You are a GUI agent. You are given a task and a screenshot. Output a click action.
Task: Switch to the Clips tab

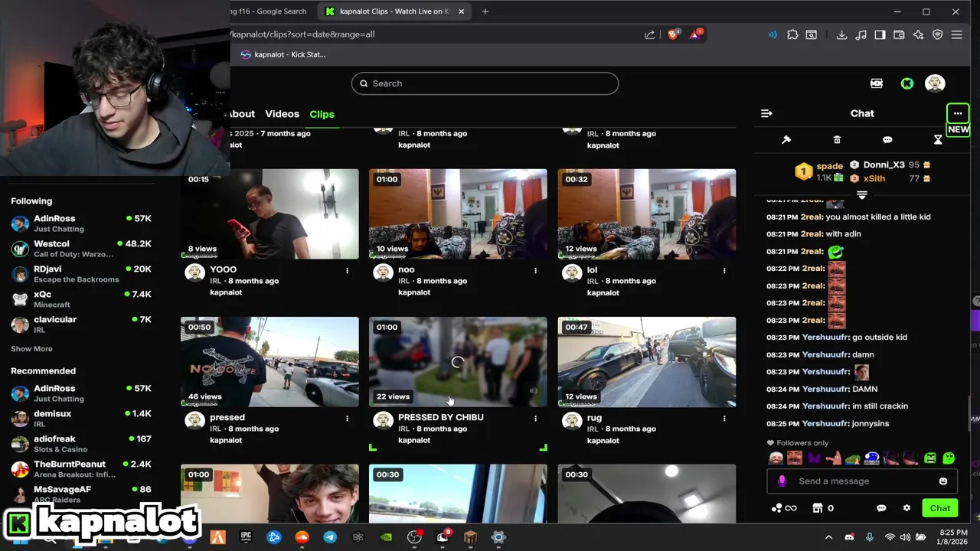(x=322, y=114)
